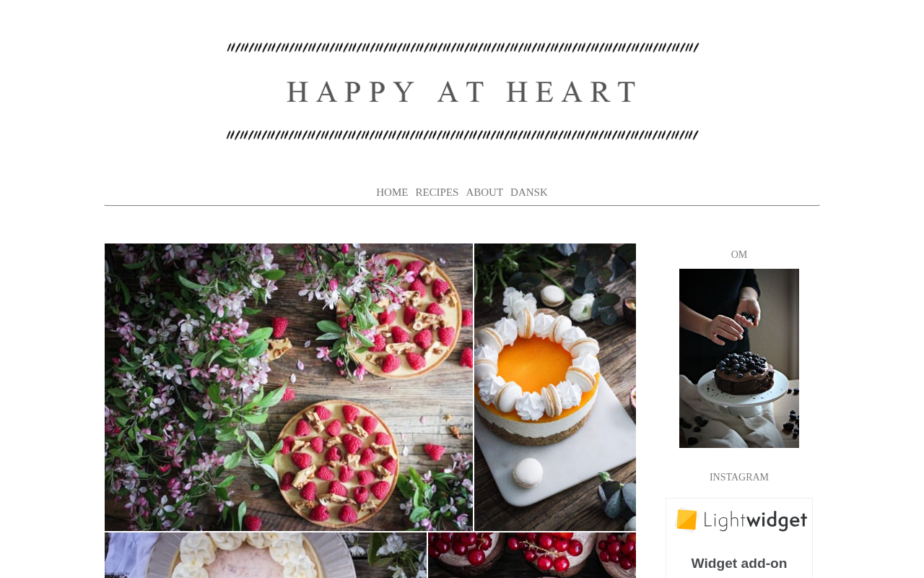Click the OM sidebar heading
Viewport: 924px width, 578px height.
click(739, 254)
